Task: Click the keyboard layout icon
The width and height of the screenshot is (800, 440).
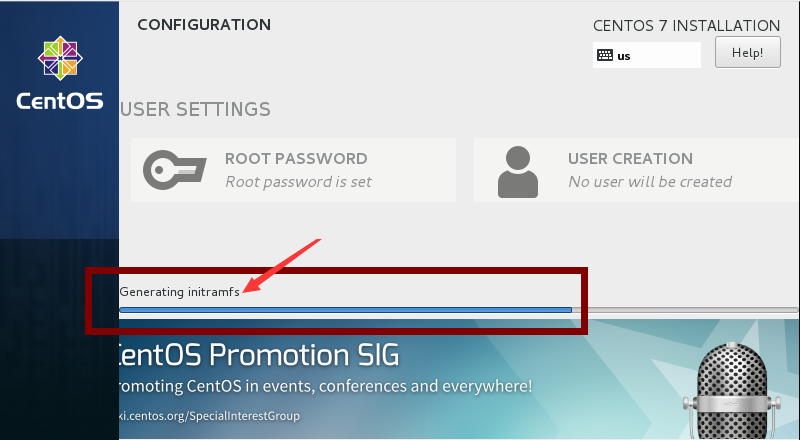Action: pos(605,55)
